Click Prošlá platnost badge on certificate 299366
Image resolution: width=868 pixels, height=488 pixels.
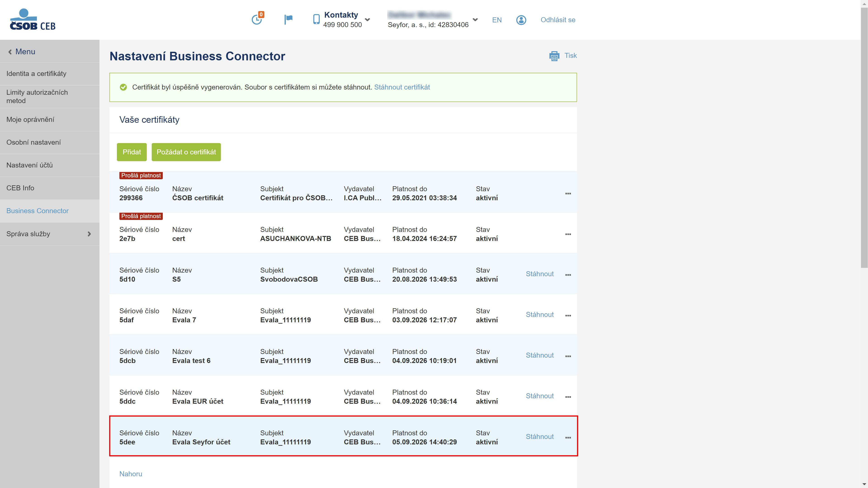click(141, 175)
